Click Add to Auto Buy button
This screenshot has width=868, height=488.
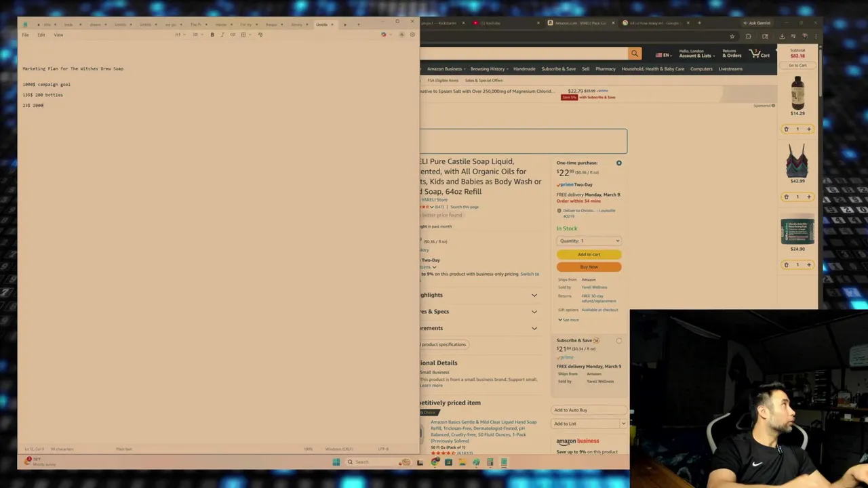pyautogui.click(x=589, y=410)
